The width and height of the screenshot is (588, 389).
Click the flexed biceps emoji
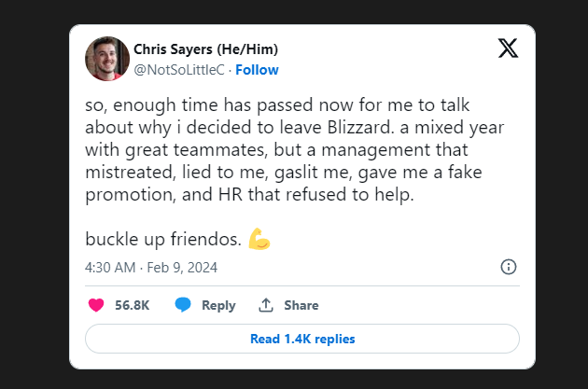point(259,239)
